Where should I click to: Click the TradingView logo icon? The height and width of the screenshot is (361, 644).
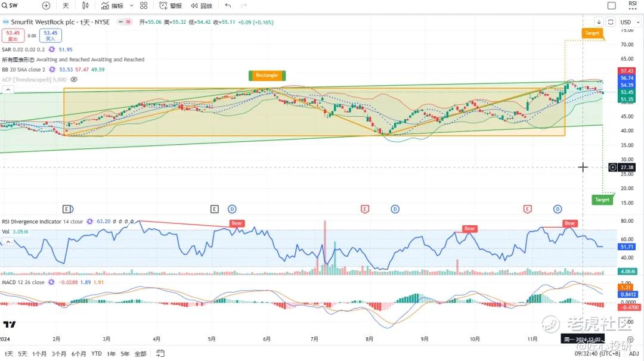(9, 325)
